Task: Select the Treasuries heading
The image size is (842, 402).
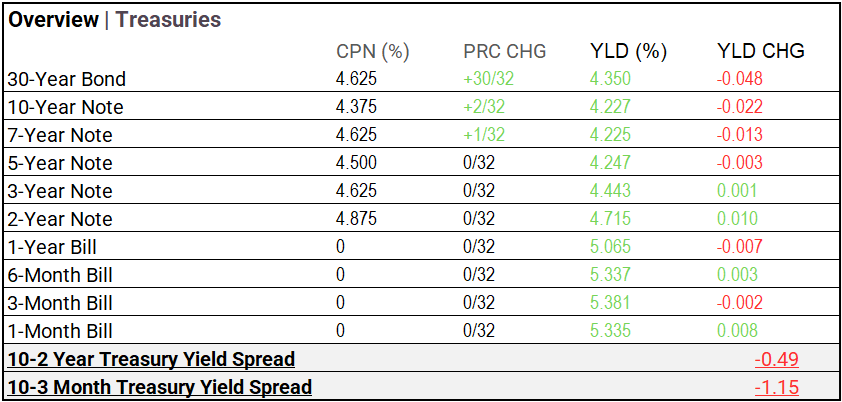Action: point(169,20)
